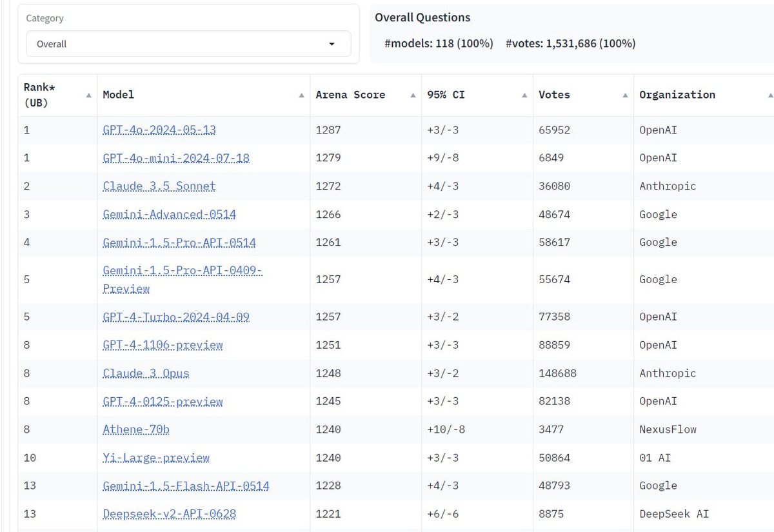Open the GPT-4o-2024-05-13 model link
Screen dimensions: 774x532
coord(159,130)
